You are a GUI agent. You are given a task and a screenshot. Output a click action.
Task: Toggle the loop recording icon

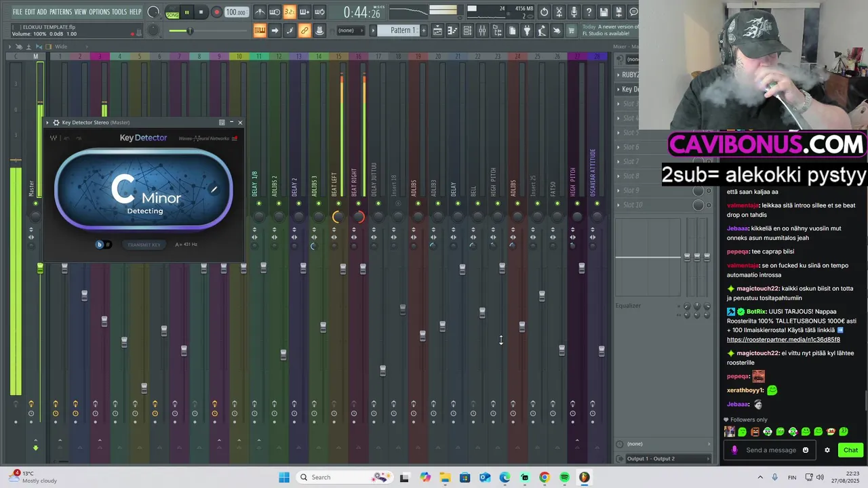pyautogui.click(x=319, y=12)
